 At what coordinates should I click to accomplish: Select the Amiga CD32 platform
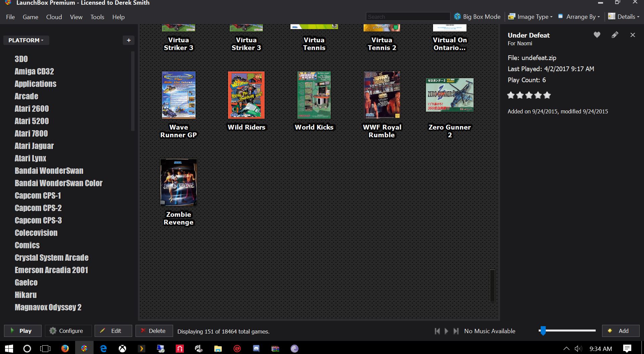coord(34,71)
